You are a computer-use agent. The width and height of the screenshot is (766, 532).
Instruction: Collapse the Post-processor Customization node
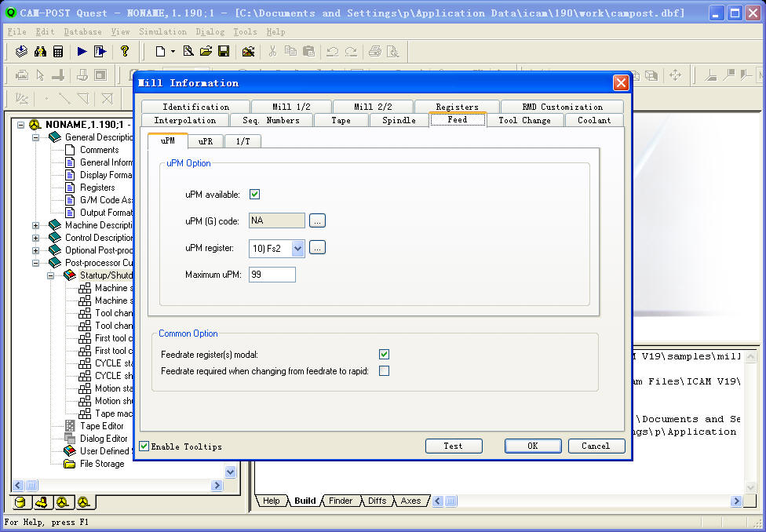(35, 264)
